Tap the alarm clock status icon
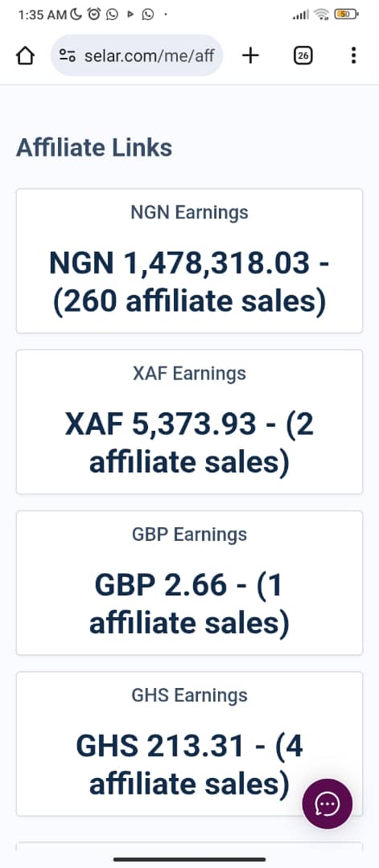The width and height of the screenshot is (379, 868). point(94,15)
